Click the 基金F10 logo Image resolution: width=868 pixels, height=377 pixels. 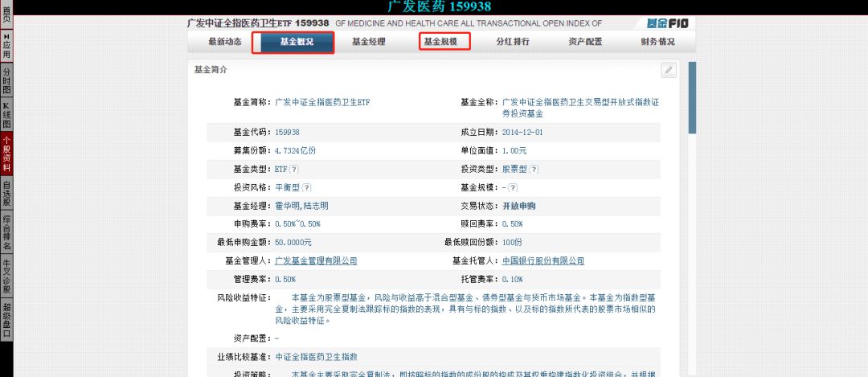coord(668,23)
